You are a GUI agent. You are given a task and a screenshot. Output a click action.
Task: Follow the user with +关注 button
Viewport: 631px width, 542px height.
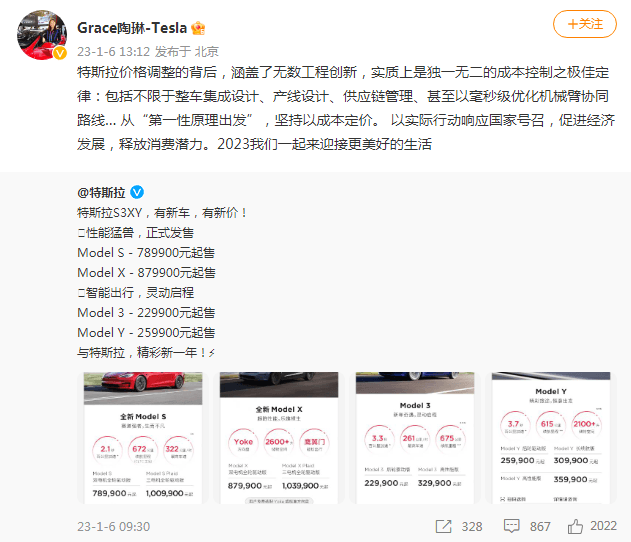coord(585,24)
